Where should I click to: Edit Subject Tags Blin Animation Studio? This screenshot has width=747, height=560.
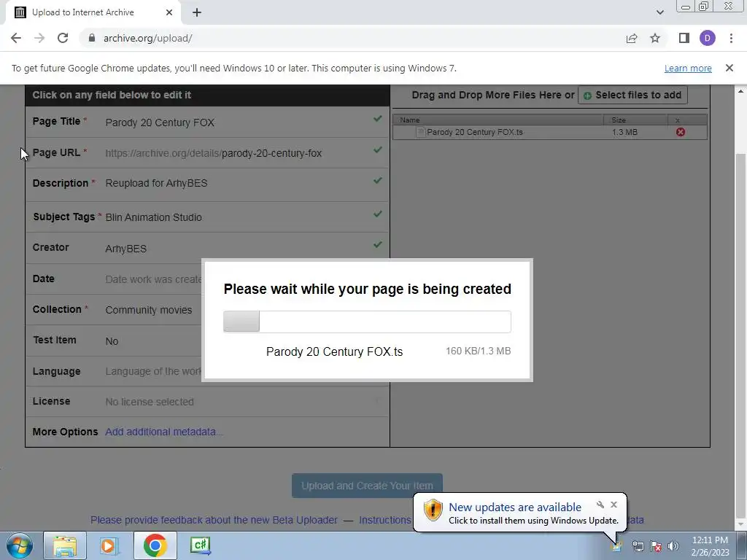coord(153,217)
